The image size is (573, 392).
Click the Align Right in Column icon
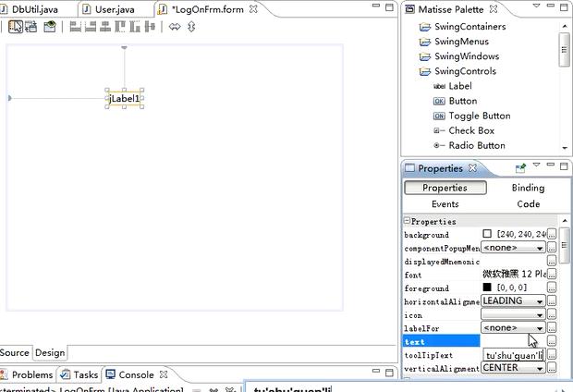coord(91,27)
